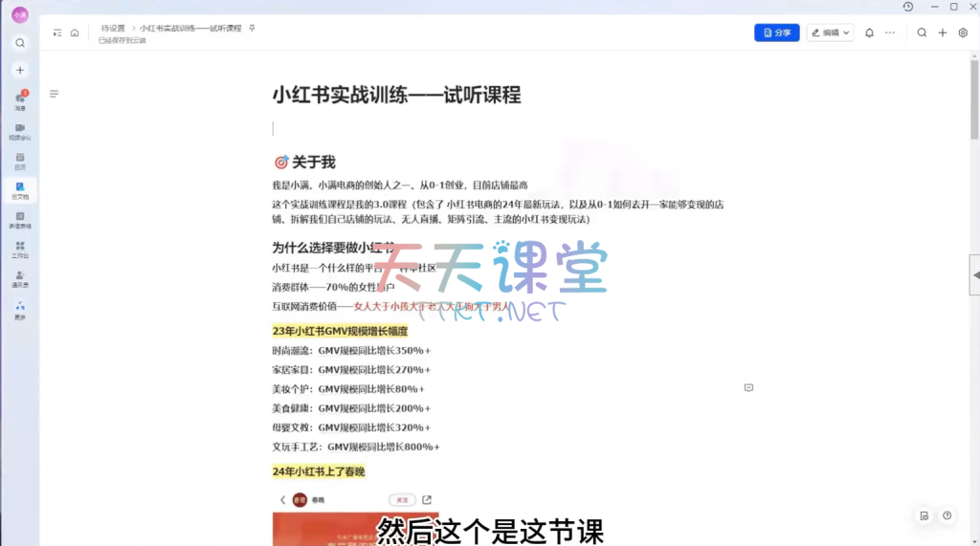Expand the sidebar tree toggle next to home
The image size is (980, 546).
pyautogui.click(x=57, y=33)
